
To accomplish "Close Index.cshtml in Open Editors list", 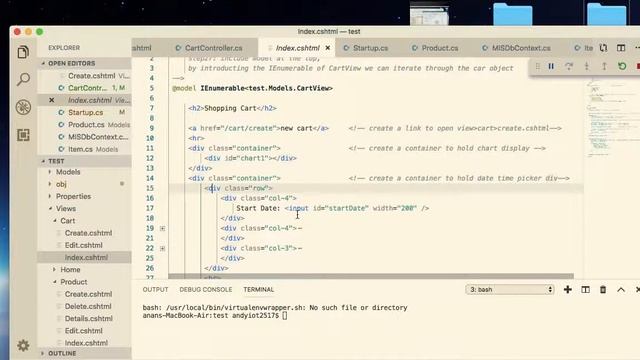I will click(51, 100).
